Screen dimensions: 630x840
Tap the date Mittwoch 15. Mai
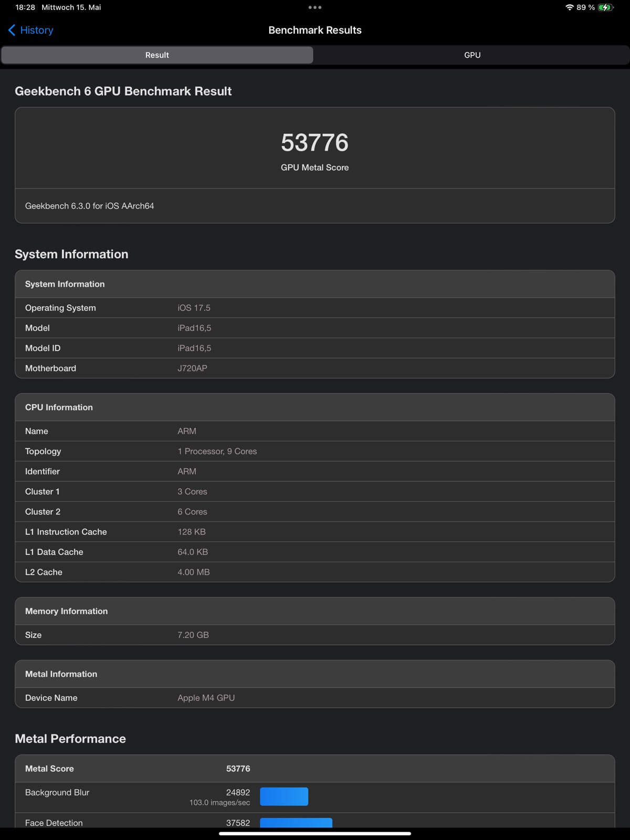pyautogui.click(x=71, y=7)
